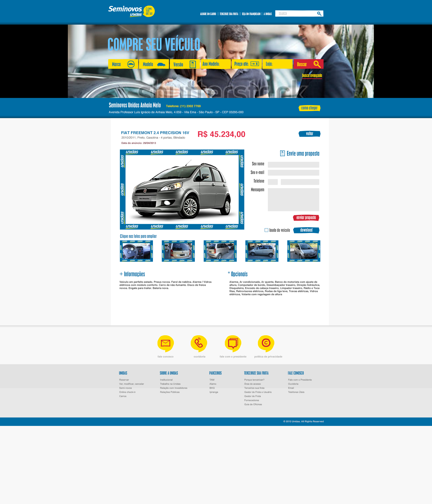Expand the Preço até dropdown
This screenshot has height=504, width=432.
pos(246,64)
